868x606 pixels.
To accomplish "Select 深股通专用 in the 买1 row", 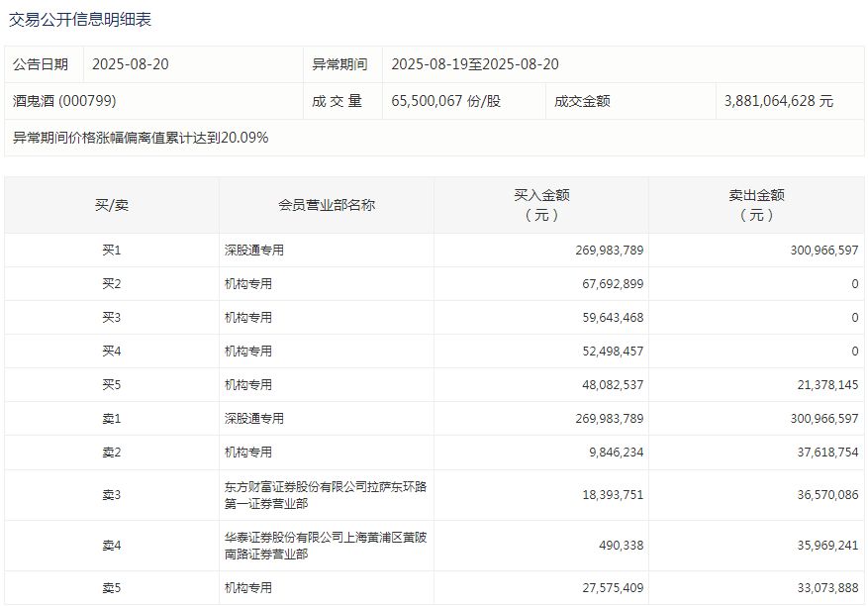I will pyautogui.click(x=254, y=251).
